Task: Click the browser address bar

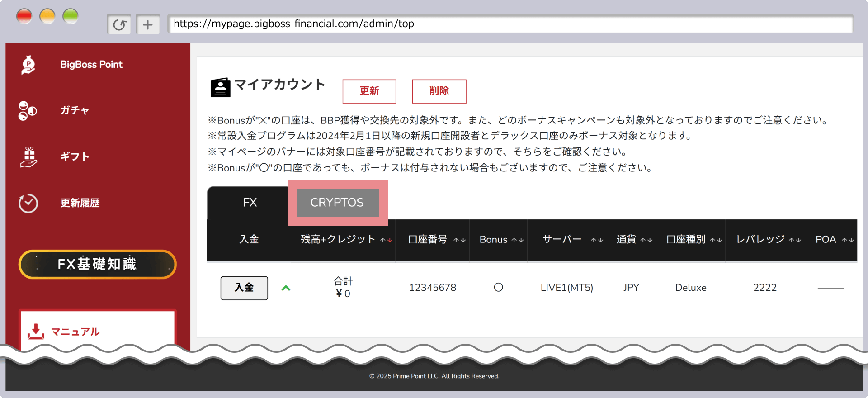Action: click(x=510, y=24)
